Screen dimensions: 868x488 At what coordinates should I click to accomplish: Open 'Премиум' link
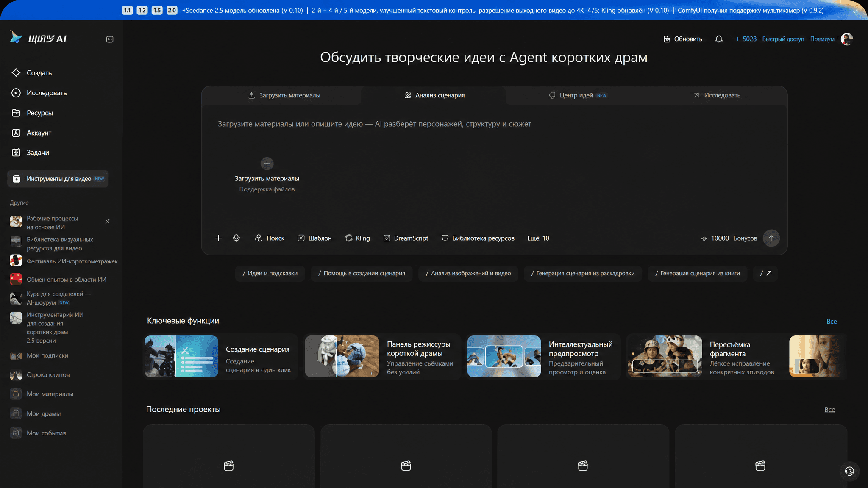pos(822,39)
